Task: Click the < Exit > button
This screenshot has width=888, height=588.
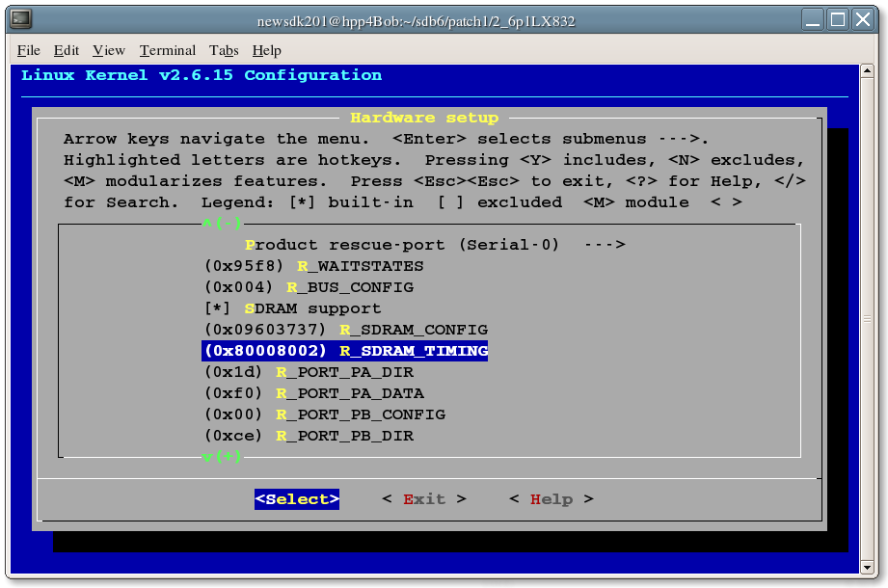Action: tap(424, 499)
